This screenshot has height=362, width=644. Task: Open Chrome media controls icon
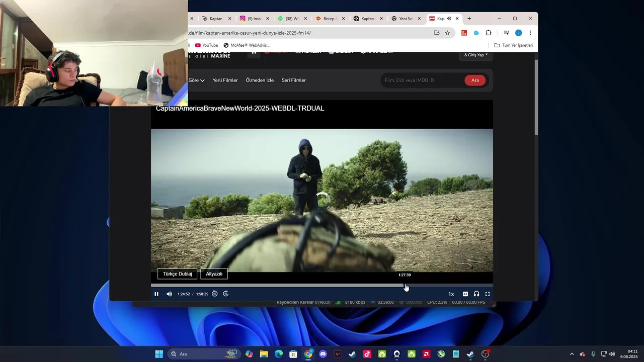506,33
